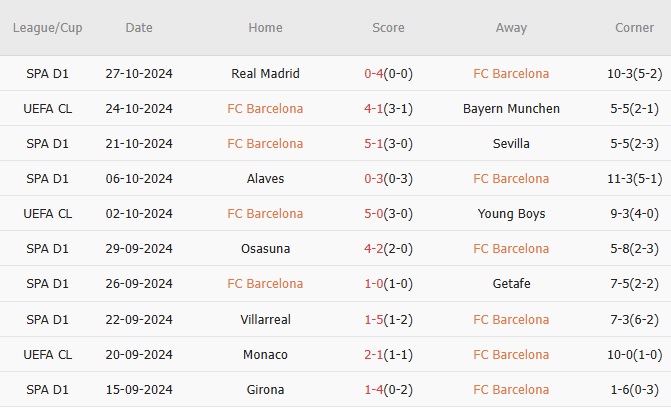Open the 4-1 Bayern Munchen match score
Viewport: 671px width, 411px height.
click(388, 108)
